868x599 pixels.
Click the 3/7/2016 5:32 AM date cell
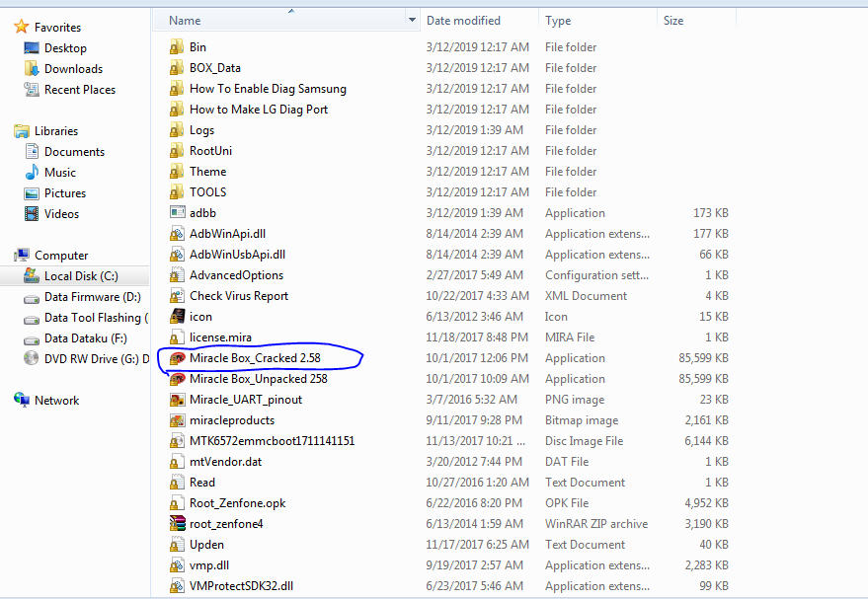[x=472, y=400]
